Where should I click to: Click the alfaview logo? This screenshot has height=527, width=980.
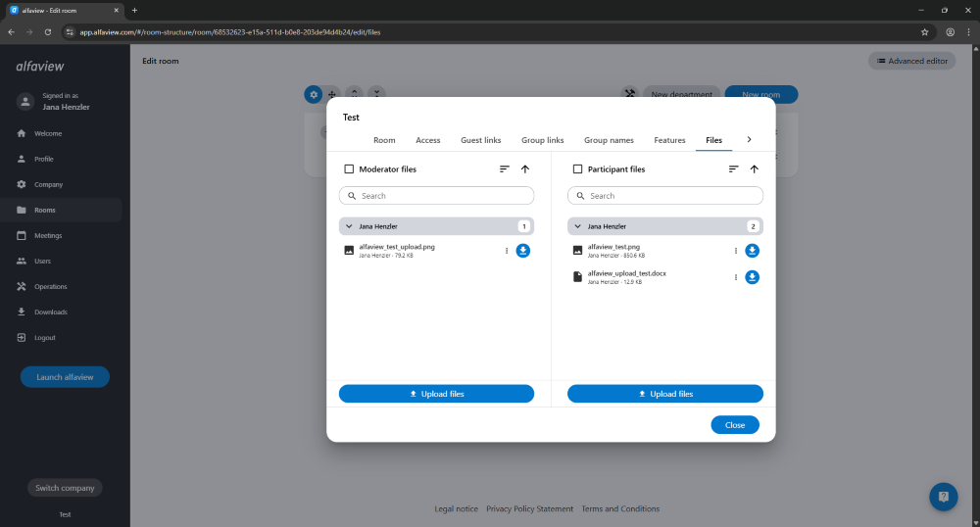[x=40, y=67]
